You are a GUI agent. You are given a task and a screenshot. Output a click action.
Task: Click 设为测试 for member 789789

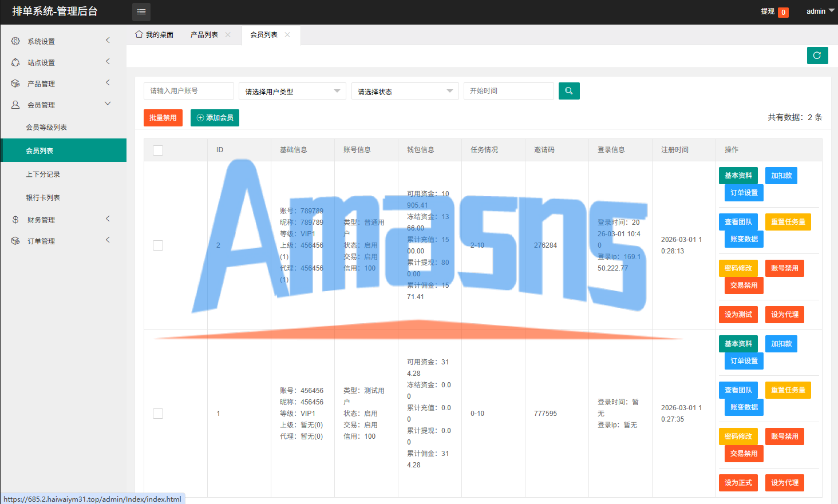(738, 315)
